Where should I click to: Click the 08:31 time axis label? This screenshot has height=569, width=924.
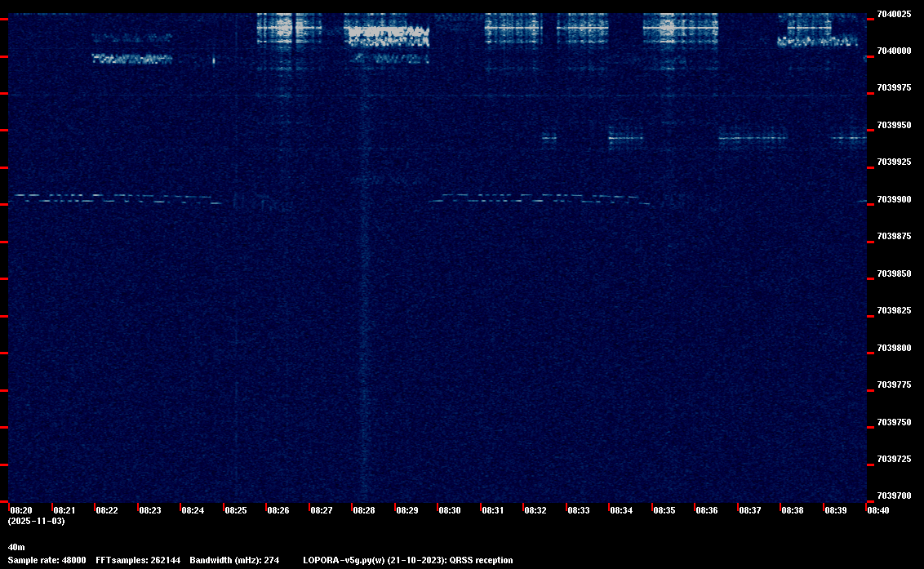point(493,510)
